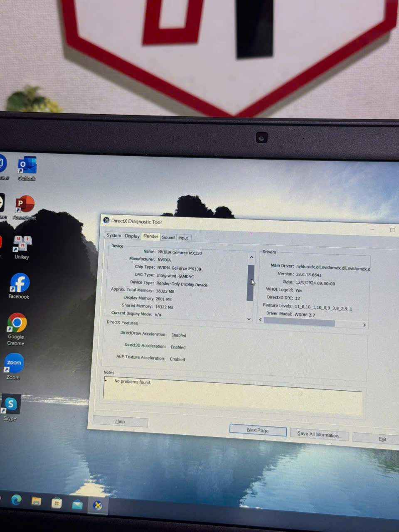Click AGP Texture Acceleration 'Enabled' value
The image size is (399, 532).
[177, 359]
